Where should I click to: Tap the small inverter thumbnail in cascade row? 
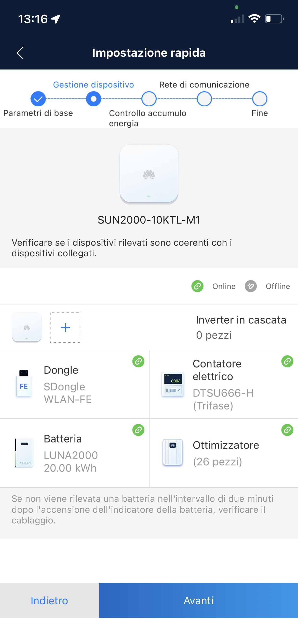[x=27, y=327]
